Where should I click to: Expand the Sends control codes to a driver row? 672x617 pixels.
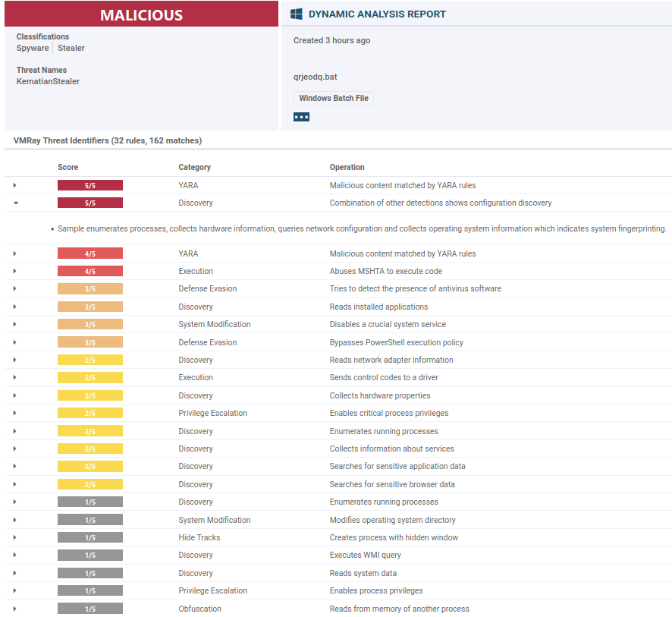pos(14,377)
